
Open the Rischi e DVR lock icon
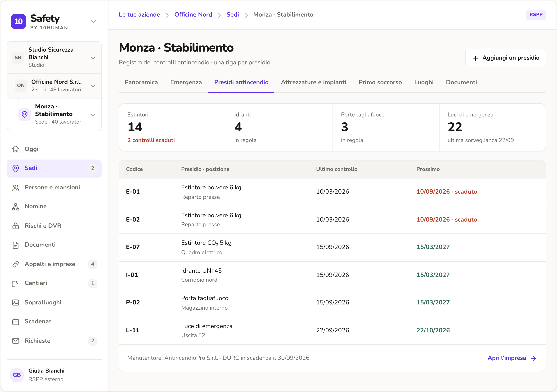point(16,226)
